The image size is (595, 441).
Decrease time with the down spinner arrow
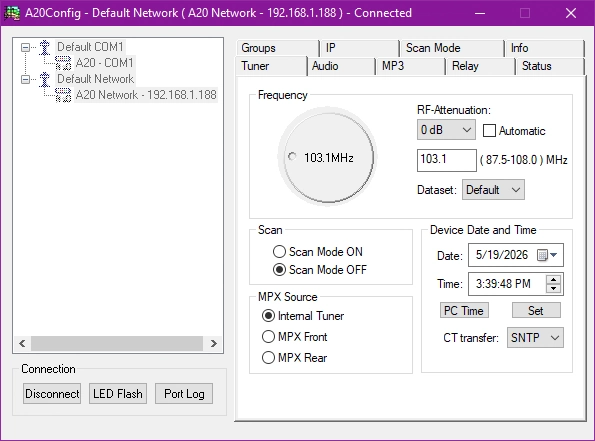[554, 288]
